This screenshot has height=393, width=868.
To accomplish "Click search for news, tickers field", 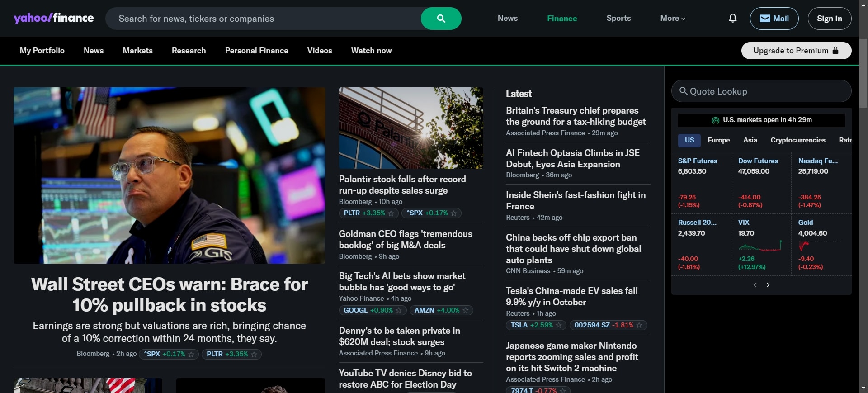I will 263,19.
